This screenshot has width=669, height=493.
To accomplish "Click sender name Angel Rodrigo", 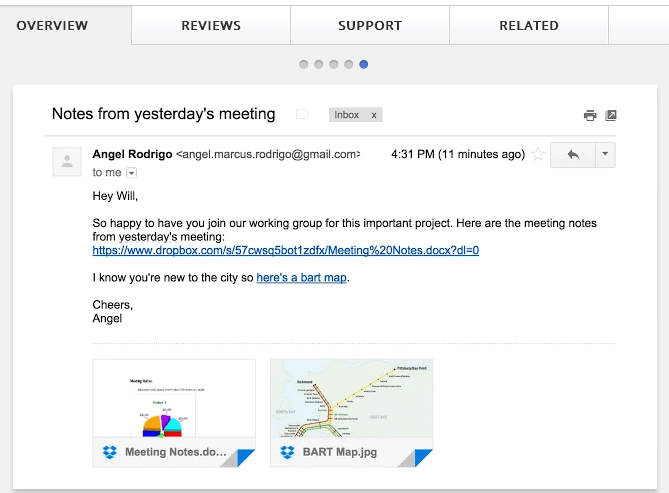I will pyautogui.click(x=132, y=154).
